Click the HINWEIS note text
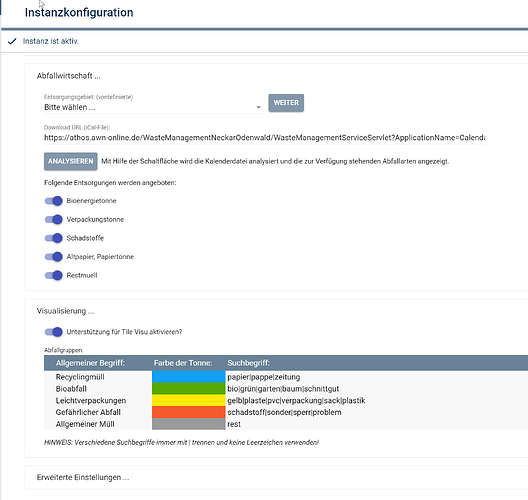 pos(181,442)
